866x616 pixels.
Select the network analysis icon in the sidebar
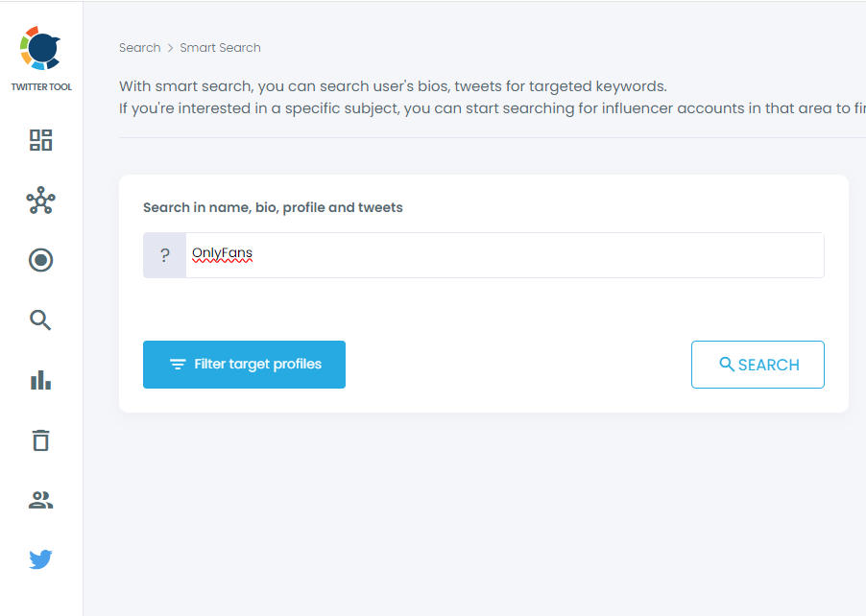[40, 201]
